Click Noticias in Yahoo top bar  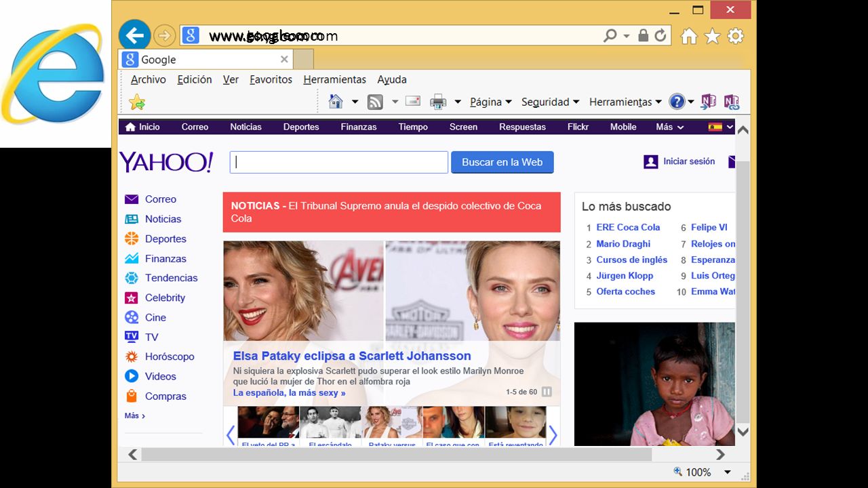point(245,127)
